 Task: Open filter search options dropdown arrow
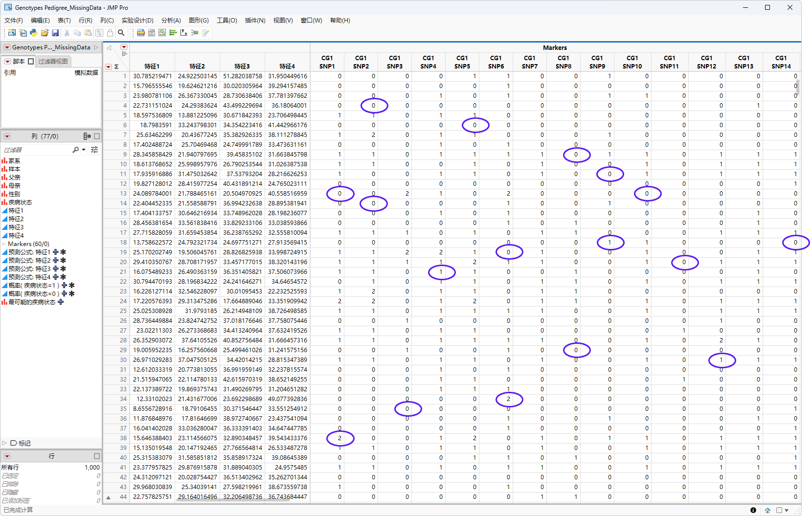(x=84, y=150)
